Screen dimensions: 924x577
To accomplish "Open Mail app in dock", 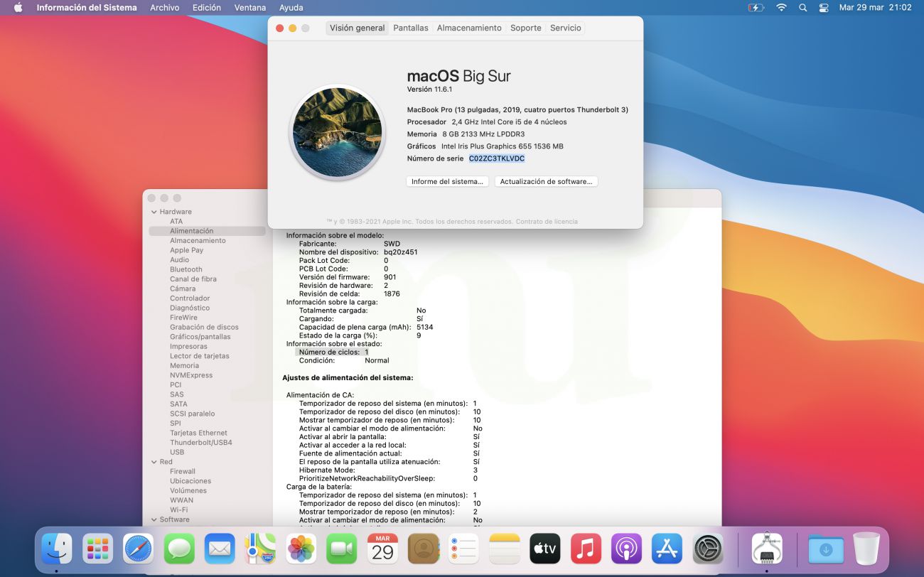I will pyautogui.click(x=220, y=549).
